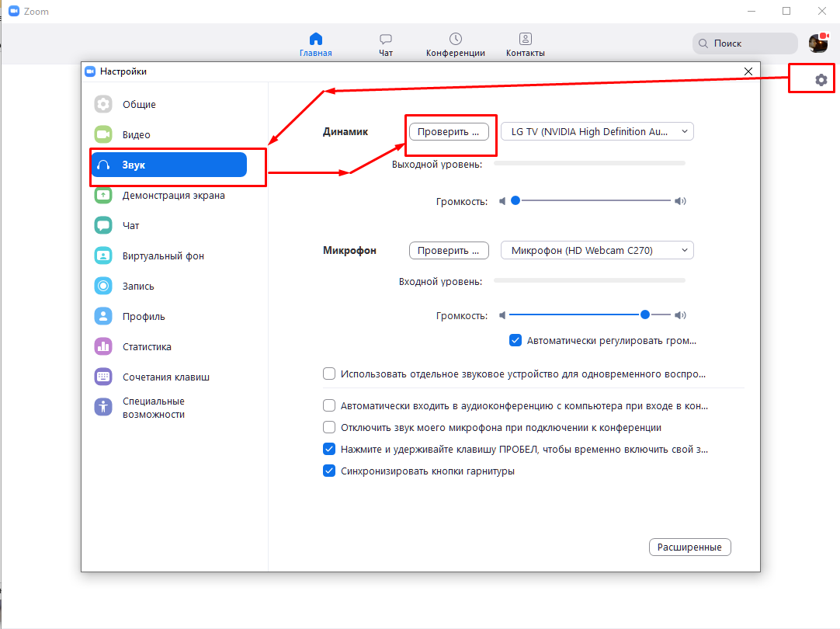
Task: Select Звук settings category
Action: pyautogui.click(x=169, y=165)
